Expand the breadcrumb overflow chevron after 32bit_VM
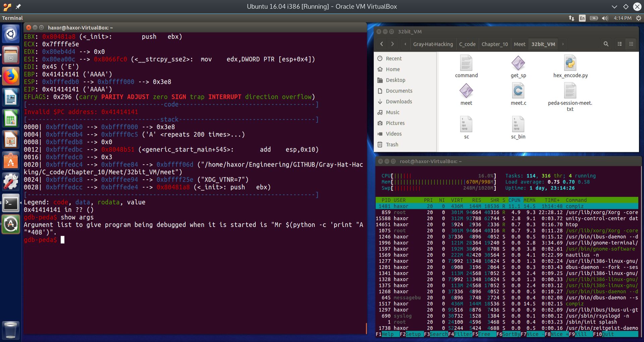The image size is (644, 342). click(563, 44)
